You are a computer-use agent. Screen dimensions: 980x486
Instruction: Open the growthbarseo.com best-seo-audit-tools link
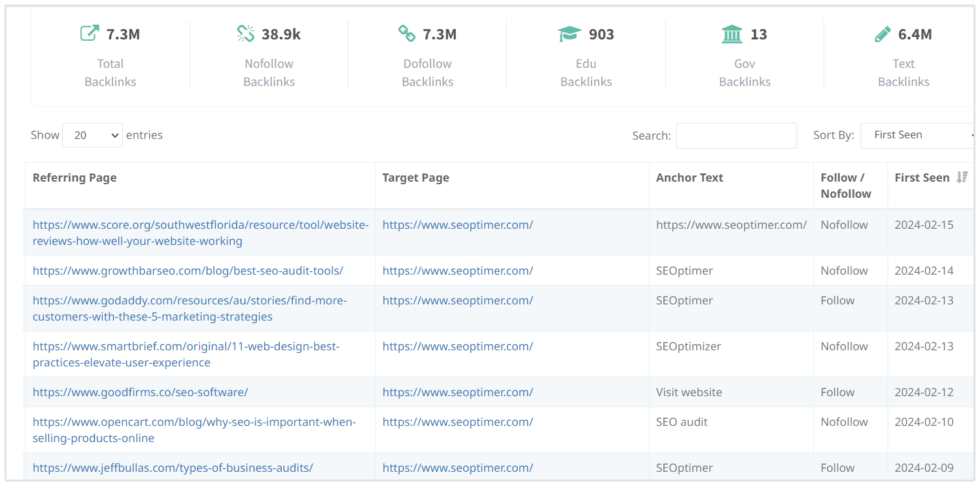click(188, 271)
